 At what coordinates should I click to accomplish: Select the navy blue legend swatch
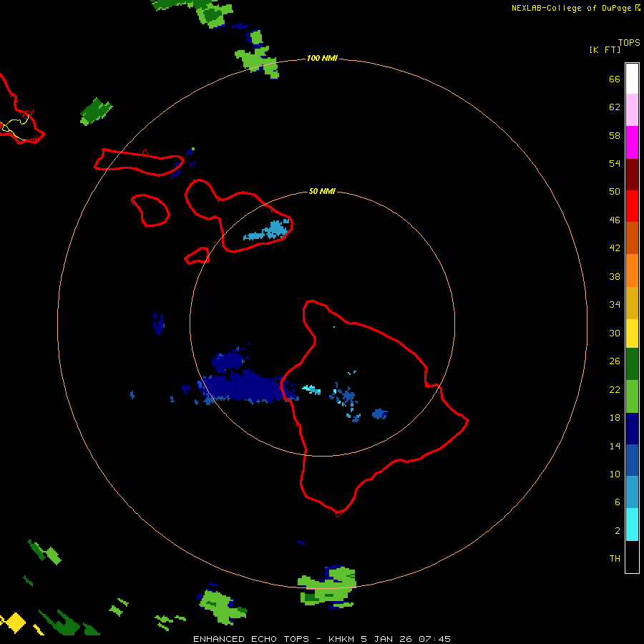coord(632,429)
